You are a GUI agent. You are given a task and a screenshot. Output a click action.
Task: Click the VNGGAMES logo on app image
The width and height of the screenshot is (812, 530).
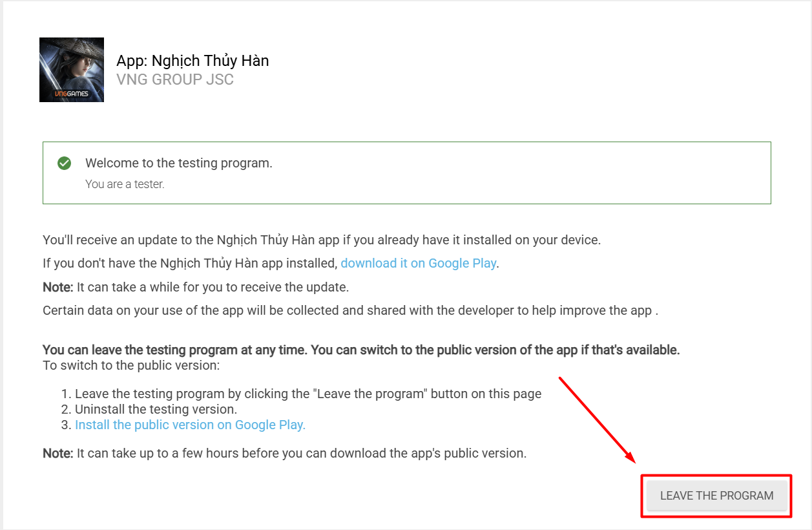click(x=72, y=94)
